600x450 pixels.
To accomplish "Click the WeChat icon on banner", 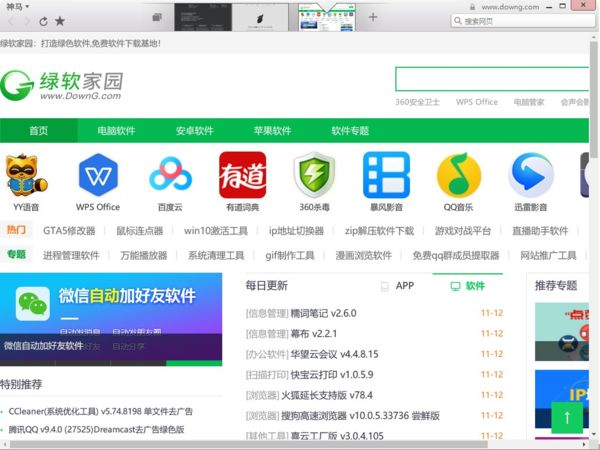I will [x=33, y=303].
